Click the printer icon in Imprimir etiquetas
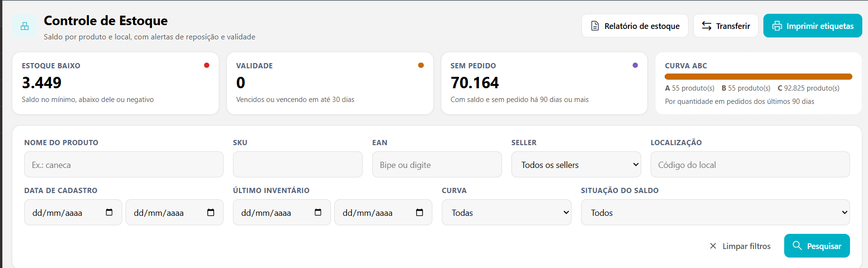The width and height of the screenshot is (868, 268). point(777,26)
